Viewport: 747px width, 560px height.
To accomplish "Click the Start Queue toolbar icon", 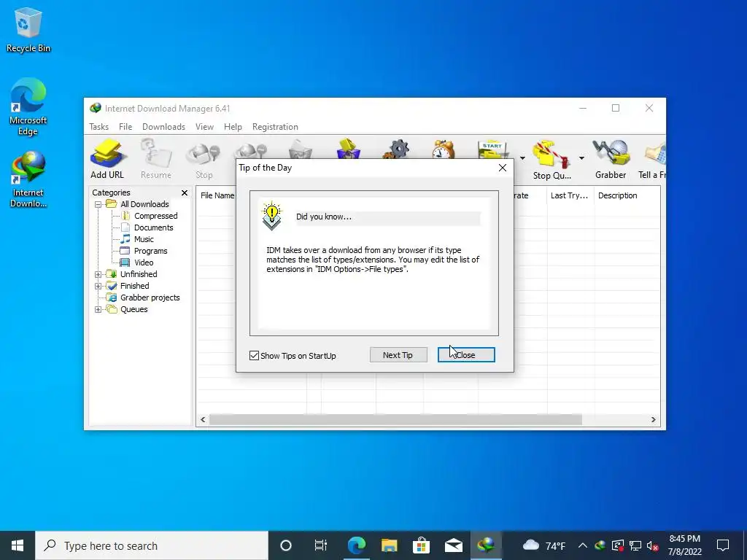I will (492, 149).
